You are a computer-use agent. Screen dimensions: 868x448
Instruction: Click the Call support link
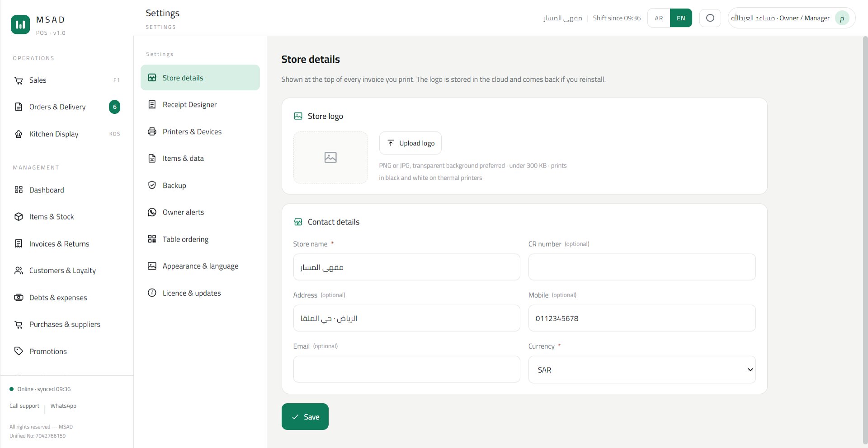coord(24,406)
